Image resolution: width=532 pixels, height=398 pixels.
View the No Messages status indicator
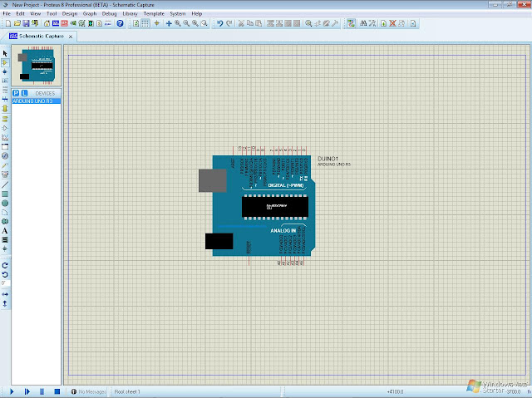[x=88, y=391]
